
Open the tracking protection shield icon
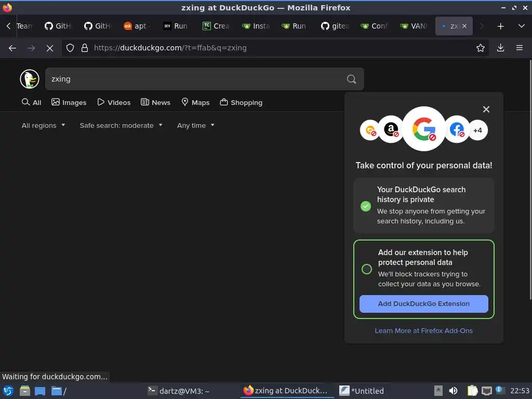pos(70,48)
